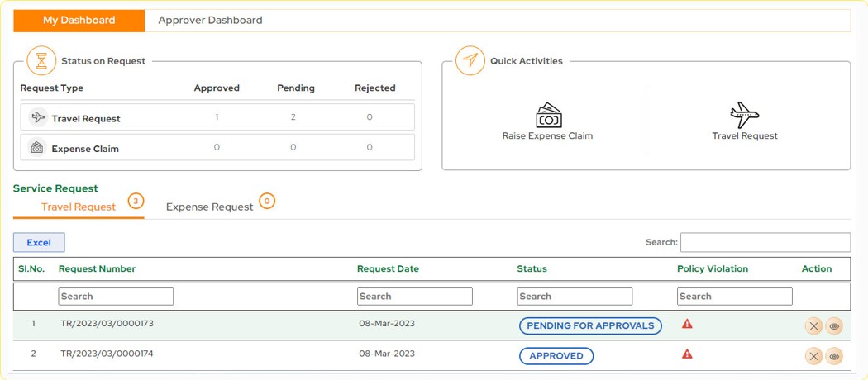Click the Raise Expense Claim money icon
The width and height of the screenshot is (868, 380).
point(548,115)
